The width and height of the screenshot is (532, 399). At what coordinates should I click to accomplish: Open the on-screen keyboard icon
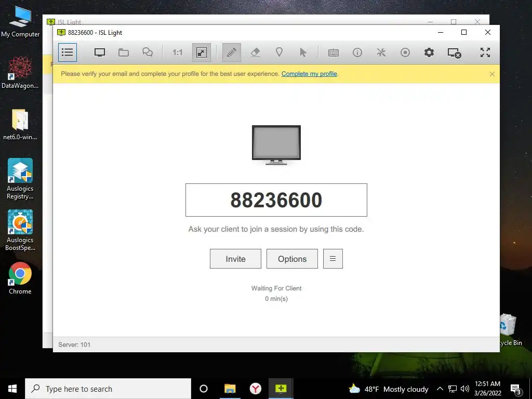[333, 52]
